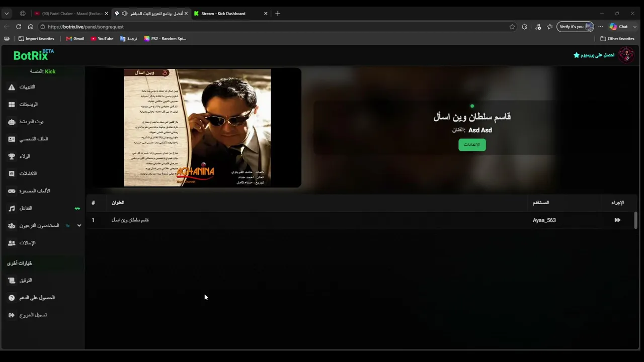Click the BotRix BETA logo

pyautogui.click(x=33, y=55)
